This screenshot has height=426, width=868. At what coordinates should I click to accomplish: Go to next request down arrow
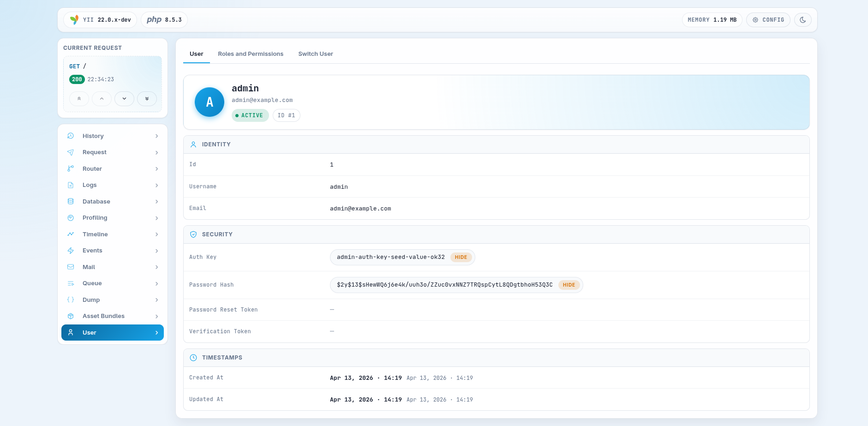coord(124,99)
